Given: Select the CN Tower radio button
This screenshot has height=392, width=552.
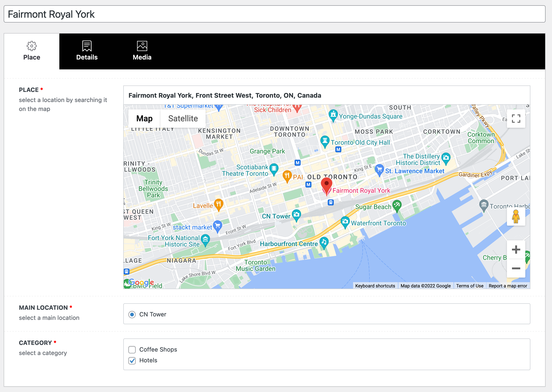Looking at the screenshot, I should (132, 314).
